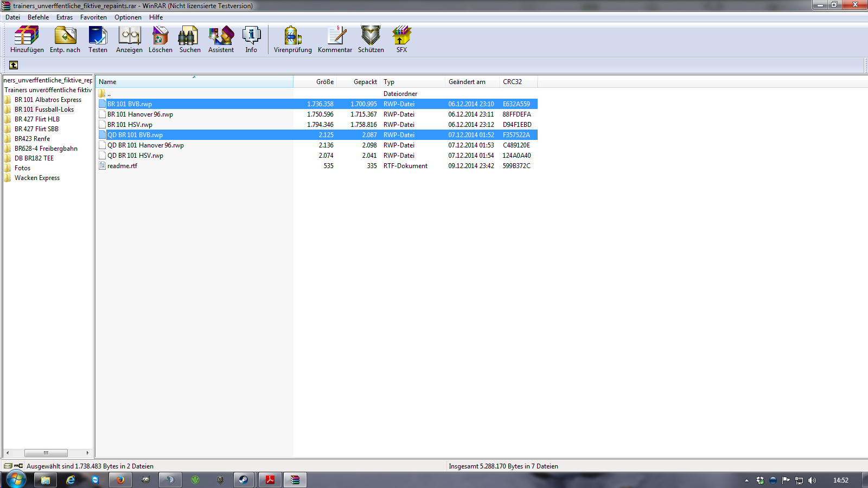
Task: Sort files by Geändert am column
Action: point(473,82)
